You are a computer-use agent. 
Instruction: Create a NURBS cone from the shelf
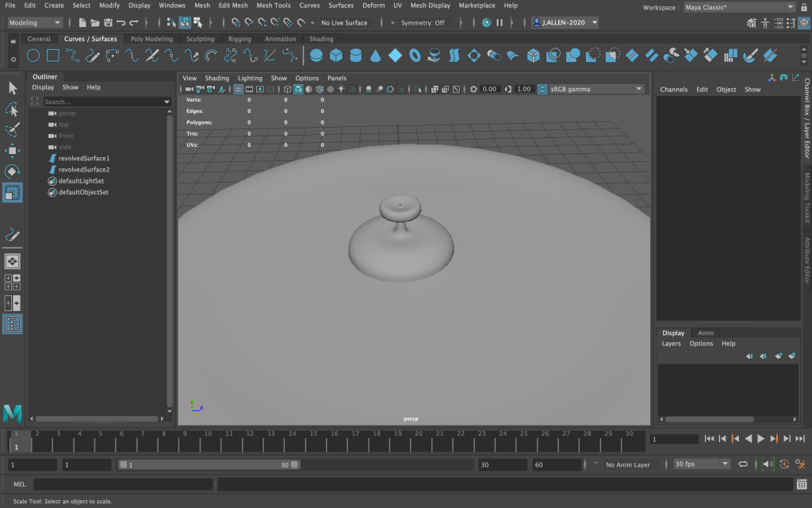(375, 56)
